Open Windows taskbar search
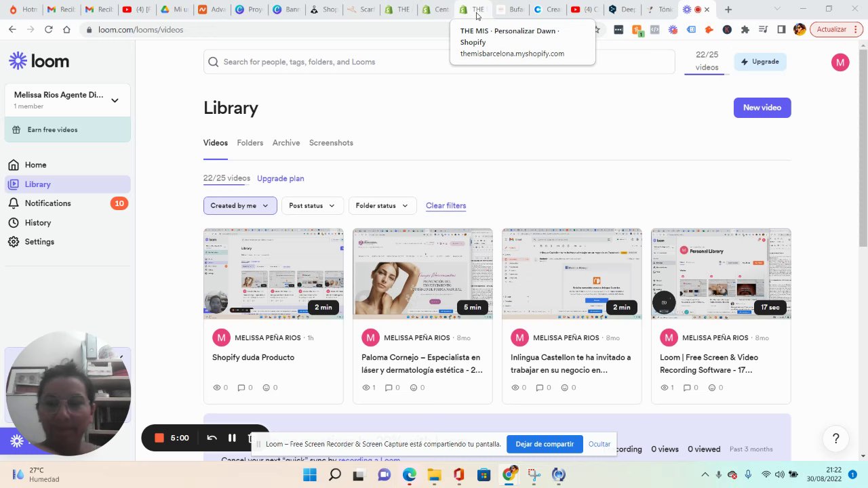This screenshot has height=488, width=868. 334,474
